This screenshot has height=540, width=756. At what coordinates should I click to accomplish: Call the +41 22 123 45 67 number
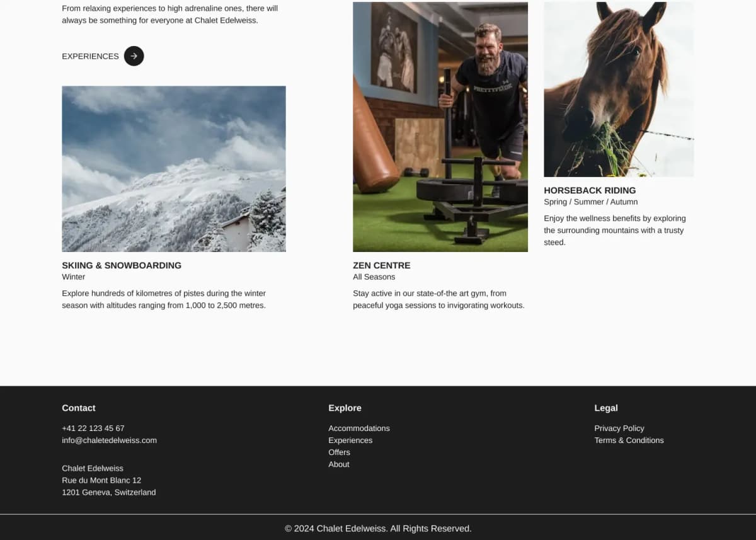(93, 428)
